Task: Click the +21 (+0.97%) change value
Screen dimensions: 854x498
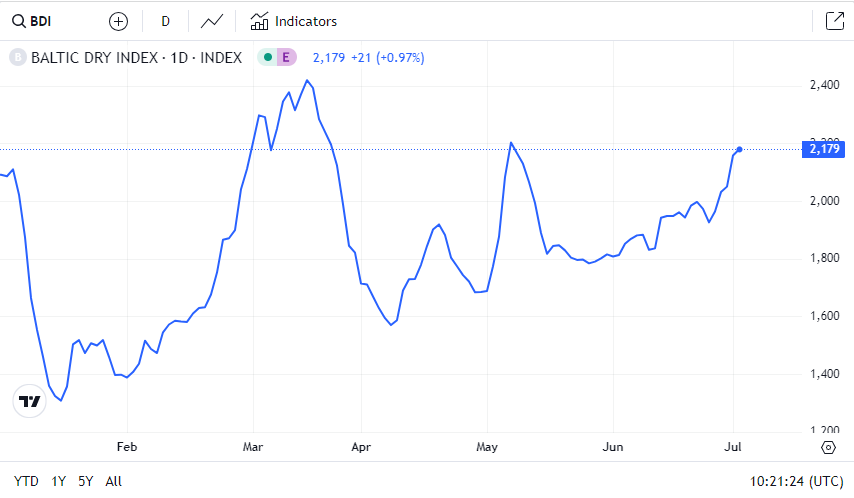Action: click(x=388, y=57)
